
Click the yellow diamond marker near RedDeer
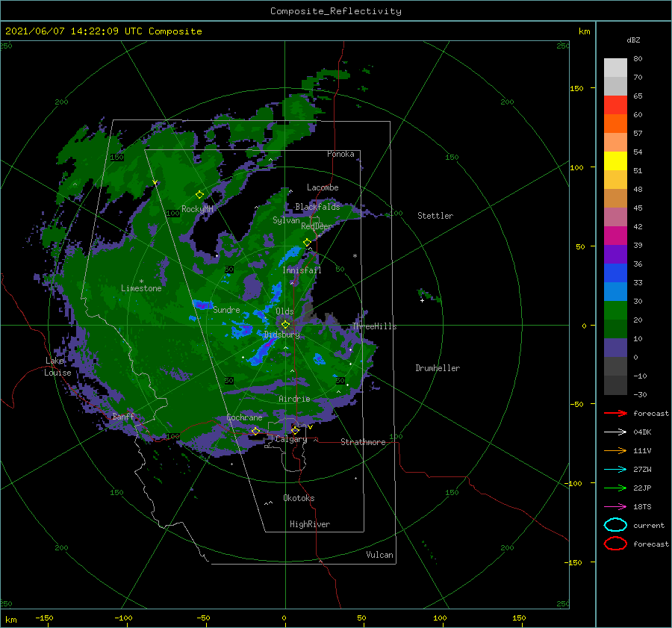coord(308,243)
